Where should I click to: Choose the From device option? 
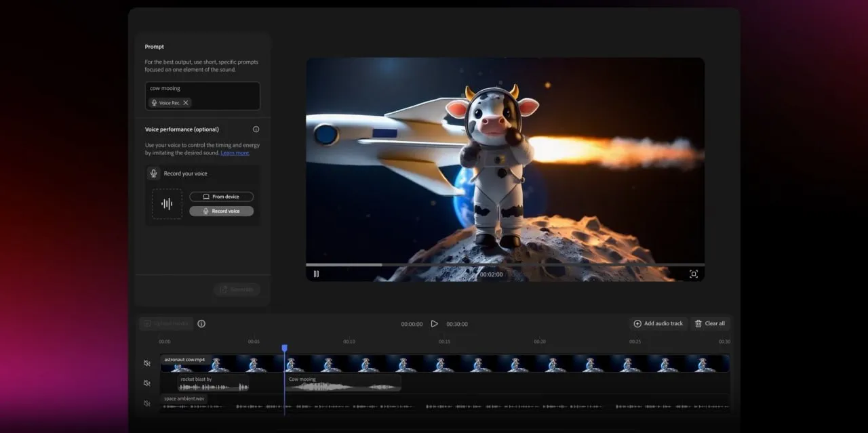coord(222,196)
